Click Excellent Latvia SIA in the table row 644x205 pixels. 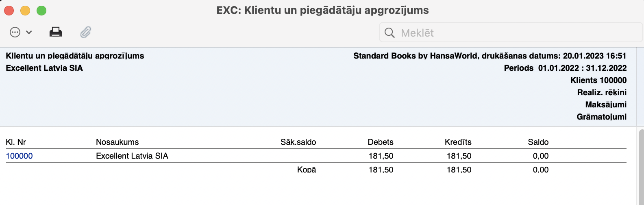132,156
